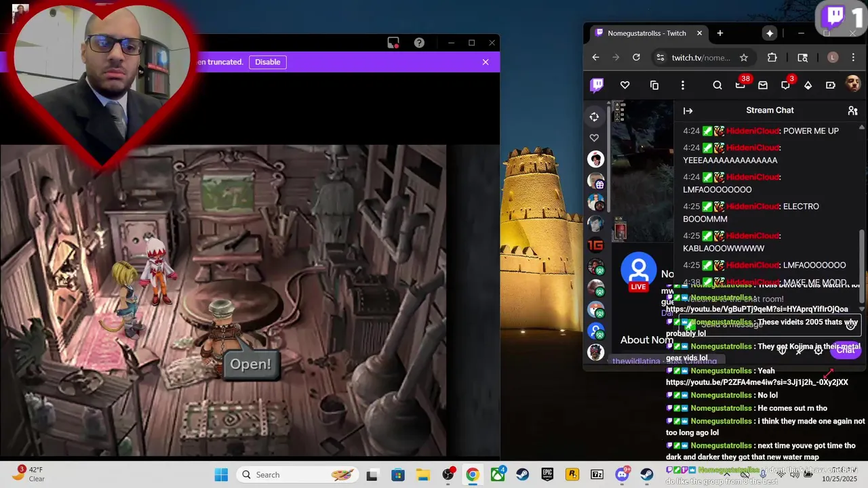The image size is (868, 488).
Task: Select the Nomegustatrollss - Twitch tab
Action: pos(647,33)
